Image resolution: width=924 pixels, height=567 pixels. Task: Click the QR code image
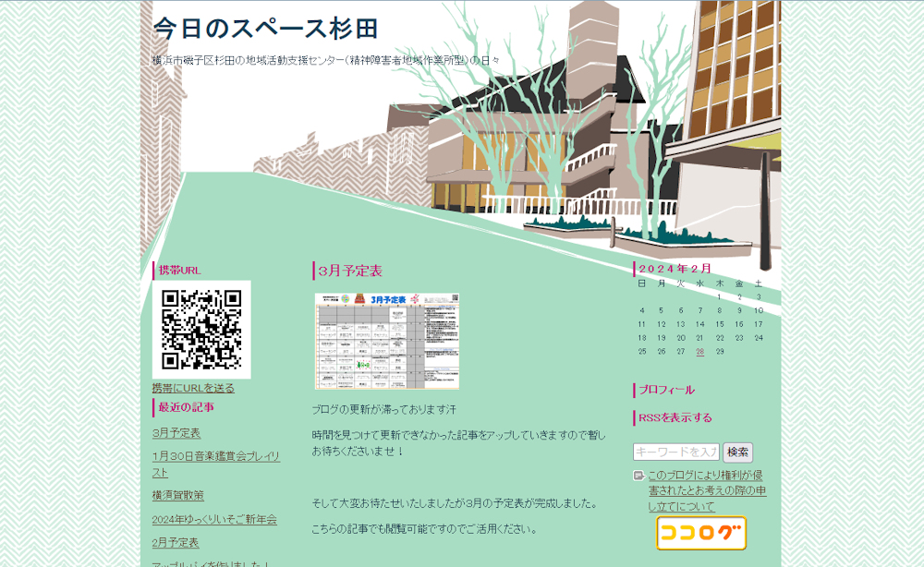(201, 330)
